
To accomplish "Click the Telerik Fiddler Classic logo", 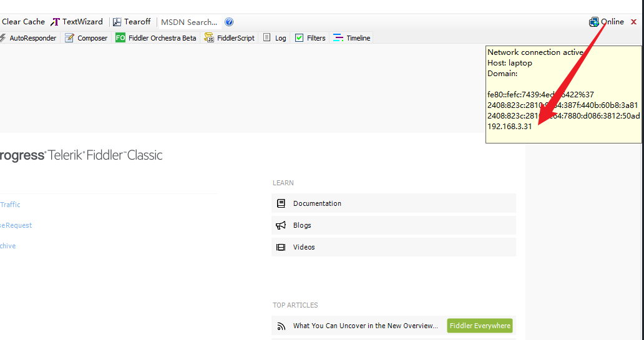I will click(x=81, y=155).
